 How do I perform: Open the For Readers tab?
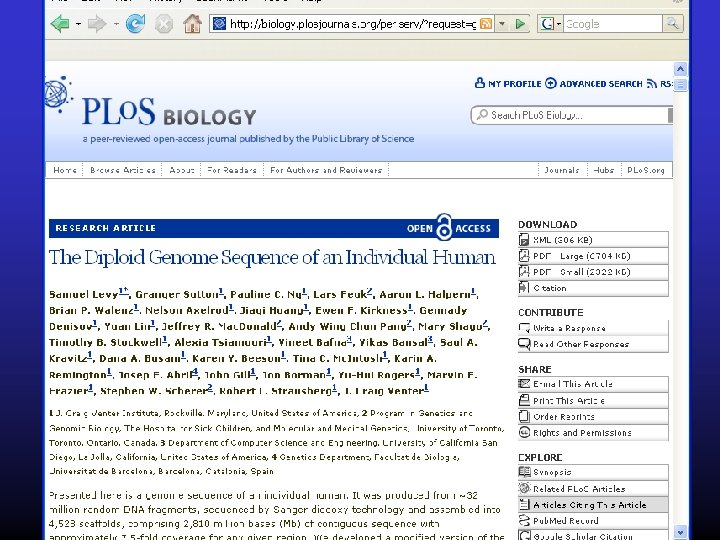pyautogui.click(x=231, y=170)
